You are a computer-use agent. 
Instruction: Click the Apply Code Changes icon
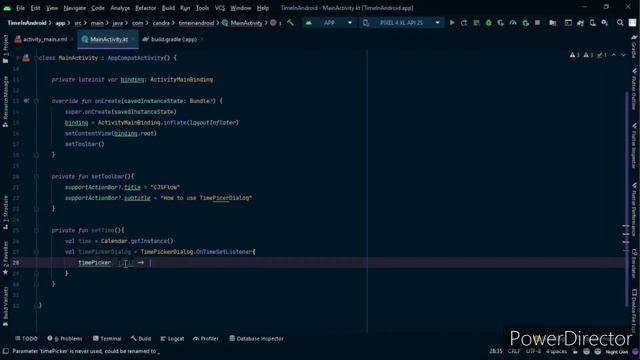click(x=476, y=23)
